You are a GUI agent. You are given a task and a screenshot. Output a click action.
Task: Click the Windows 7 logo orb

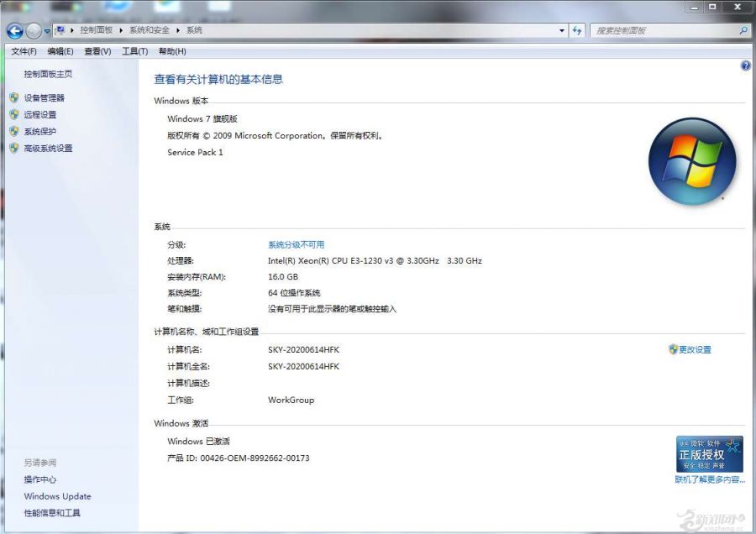point(692,162)
